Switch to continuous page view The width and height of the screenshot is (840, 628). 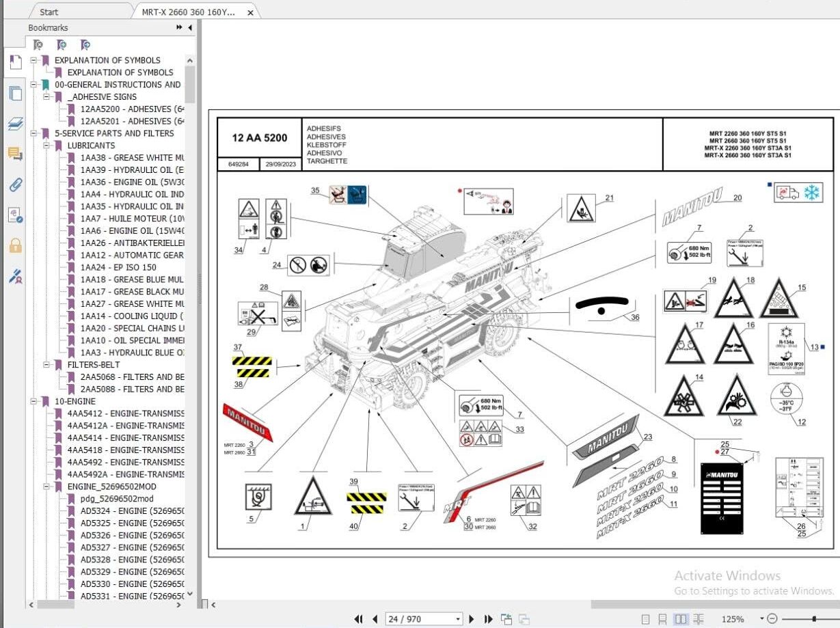coord(662,619)
